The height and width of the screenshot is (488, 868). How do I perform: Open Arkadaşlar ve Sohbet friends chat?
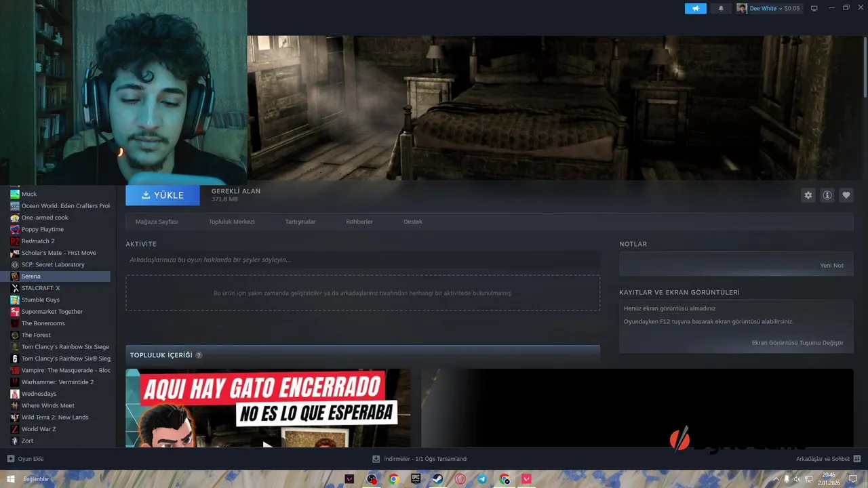pyautogui.click(x=827, y=459)
